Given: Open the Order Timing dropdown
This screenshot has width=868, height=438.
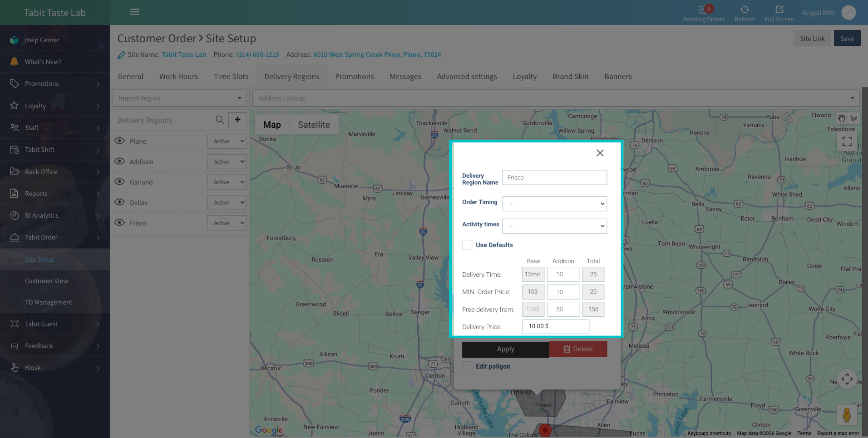Looking at the screenshot, I should tap(554, 203).
